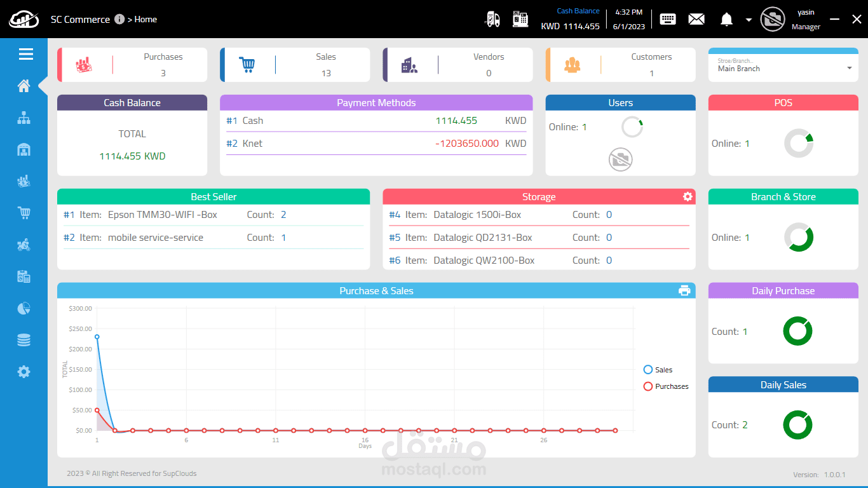
Task: Click the Cash Balance link in header
Action: [578, 10]
